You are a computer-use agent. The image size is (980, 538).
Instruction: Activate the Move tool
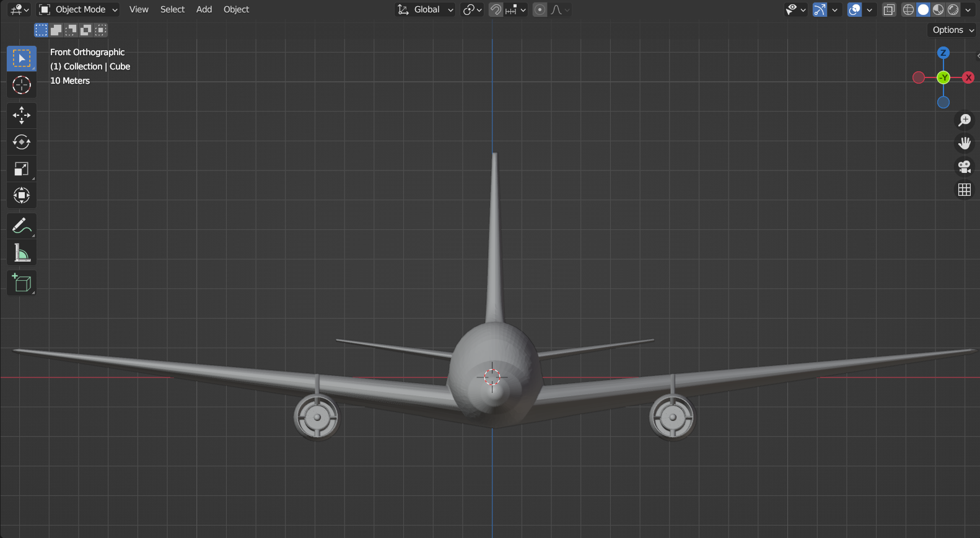22,115
